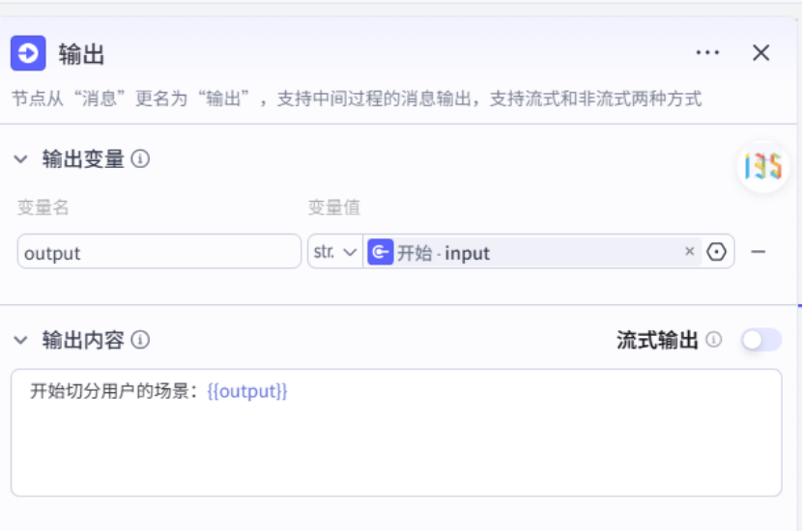Clear the 开始 · input variable value
803x532 pixels.
click(689, 251)
